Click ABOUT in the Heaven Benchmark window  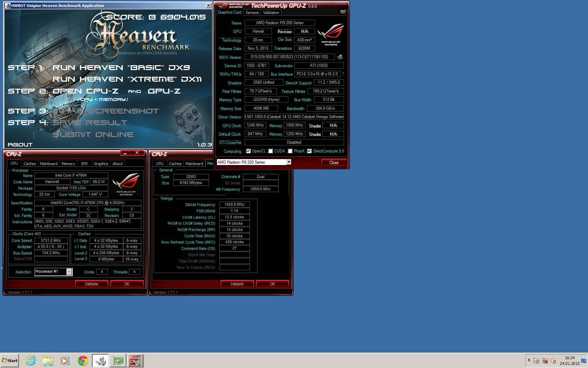(20, 145)
